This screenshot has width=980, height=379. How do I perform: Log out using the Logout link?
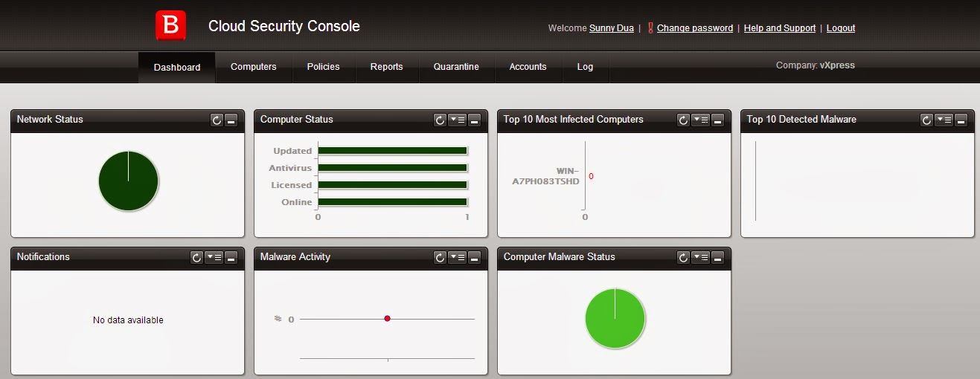pos(841,28)
